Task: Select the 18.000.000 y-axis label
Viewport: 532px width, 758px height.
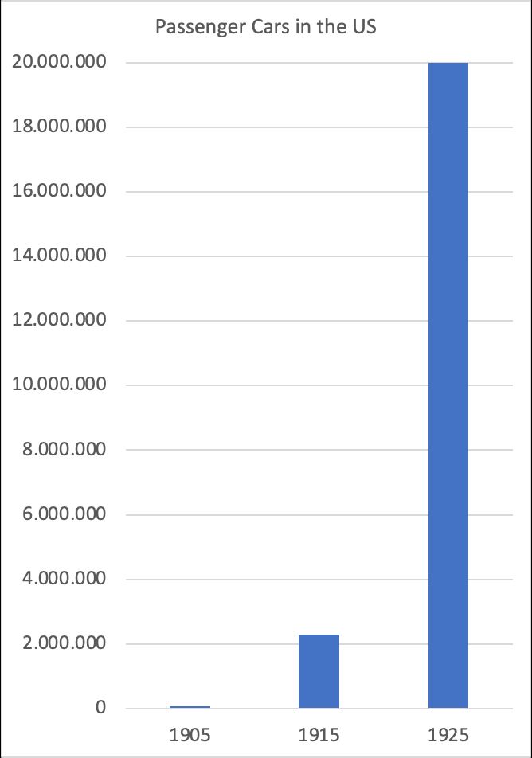Action: (x=60, y=127)
